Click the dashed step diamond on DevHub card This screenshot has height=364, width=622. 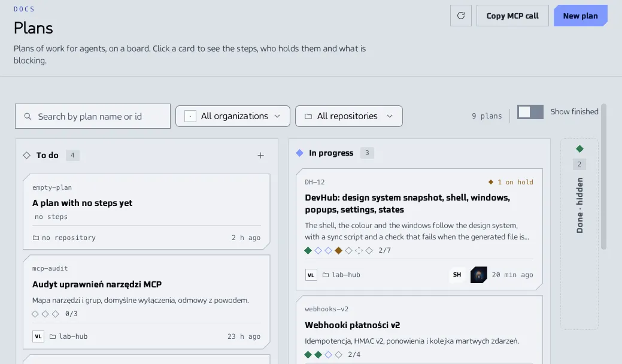coord(359,251)
